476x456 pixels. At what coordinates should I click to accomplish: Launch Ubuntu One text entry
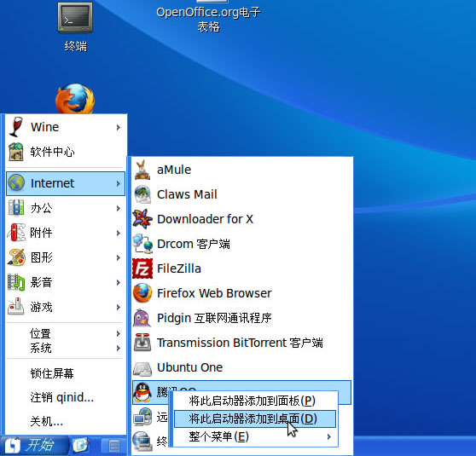coord(189,367)
